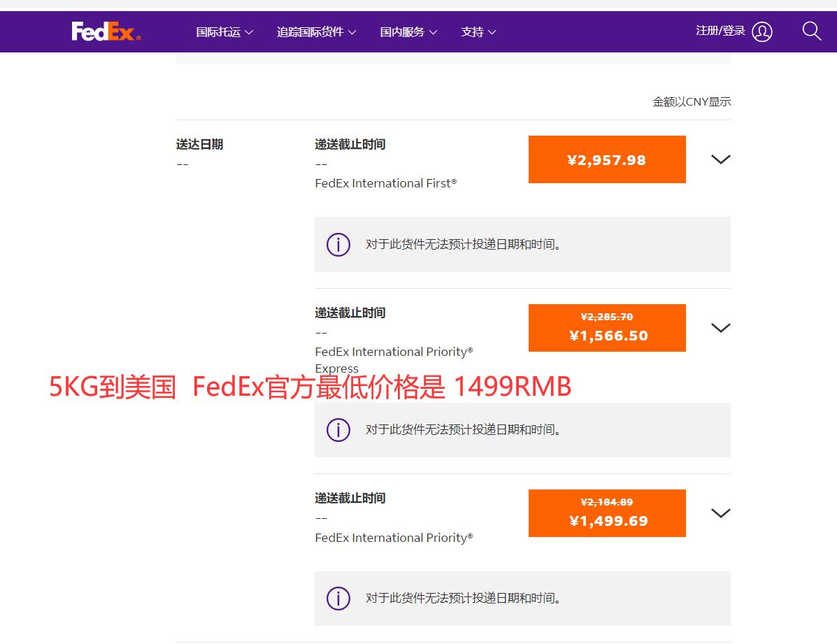837x644 pixels.
Task: Open the 国内服务 dropdown menu
Action: [x=408, y=32]
